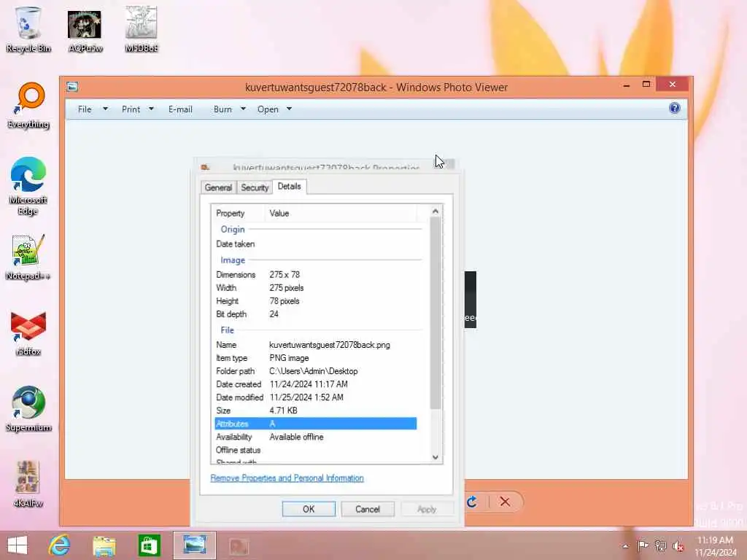Click the Photo Viewer title bar icon
Image resolution: width=747 pixels, height=560 pixels.
click(72, 87)
